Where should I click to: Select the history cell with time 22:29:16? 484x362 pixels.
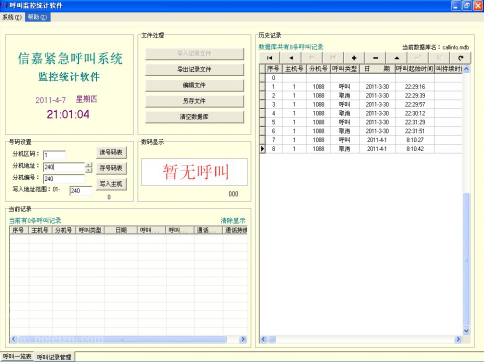(x=415, y=87)
